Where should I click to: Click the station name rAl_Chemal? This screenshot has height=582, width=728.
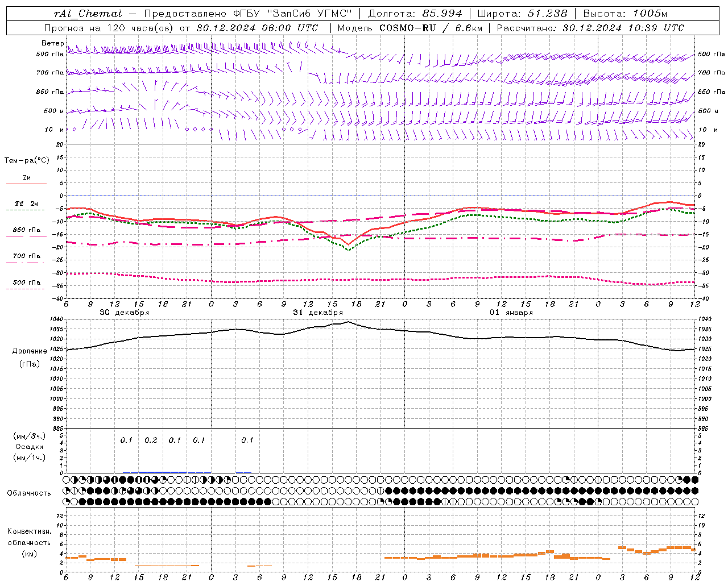[88, 14]
